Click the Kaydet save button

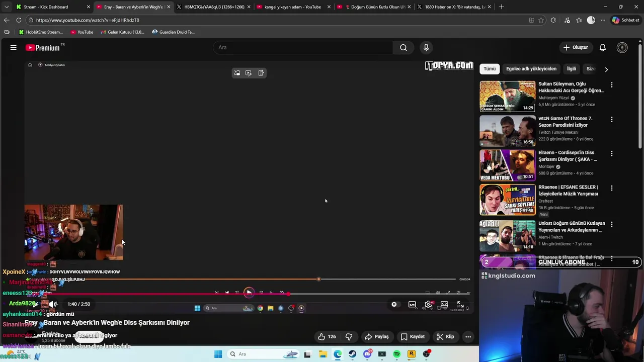[413, 337]
